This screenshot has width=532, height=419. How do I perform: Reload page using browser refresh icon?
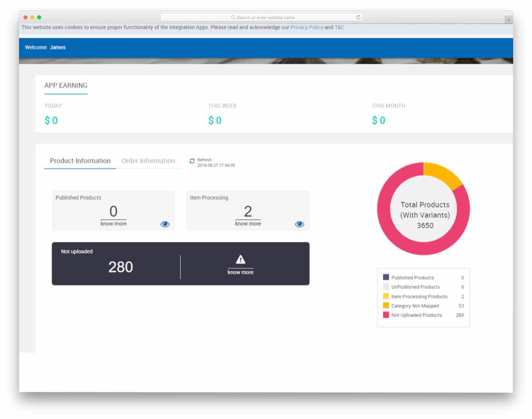[358, 17]
